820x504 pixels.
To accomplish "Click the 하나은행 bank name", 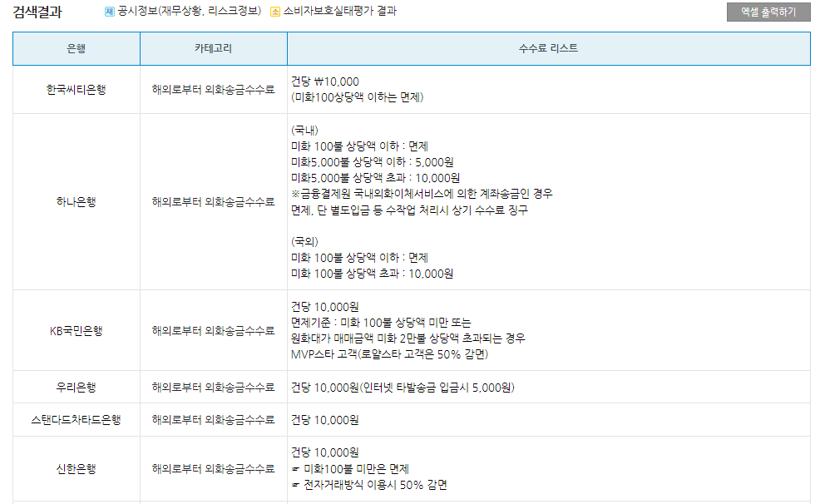I will [x=77, y=202].
